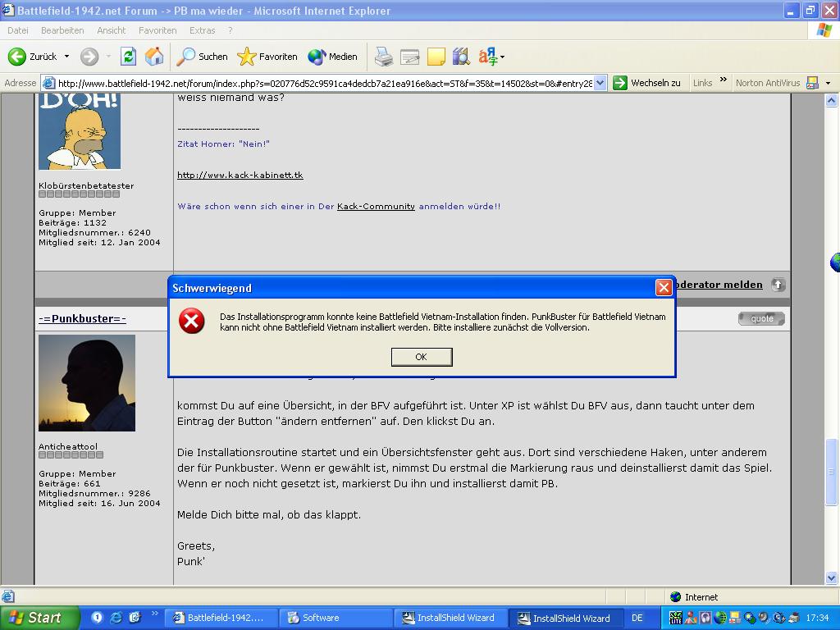Expand the Links toolbar chevron
Viewport: 840px width, 630px height.
724,80
